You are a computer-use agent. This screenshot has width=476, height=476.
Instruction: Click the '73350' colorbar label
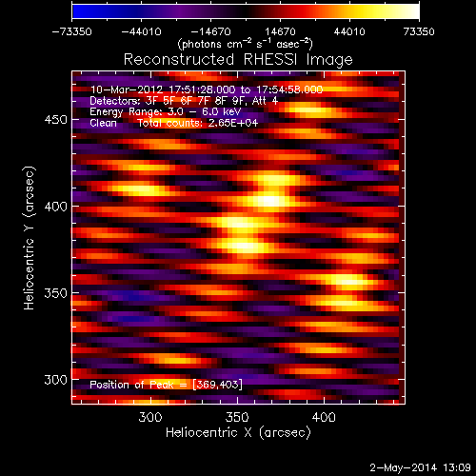(419, 31)
